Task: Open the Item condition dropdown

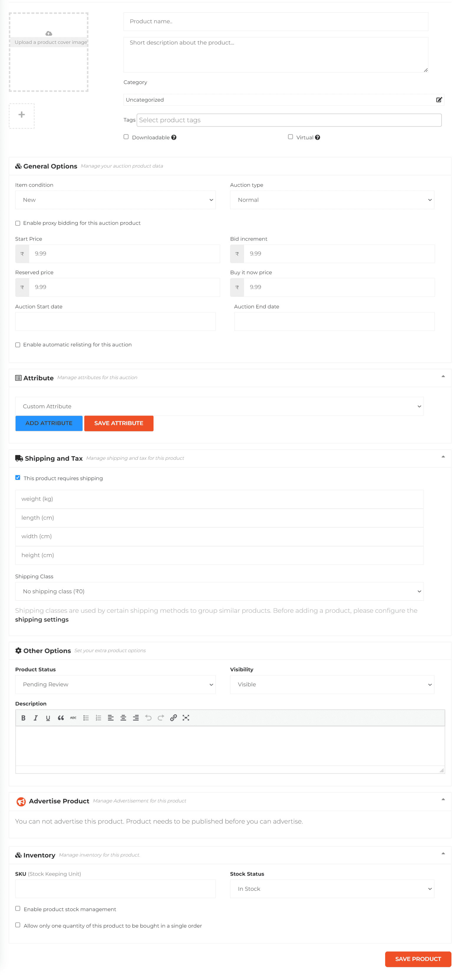Action: point(115,200)
